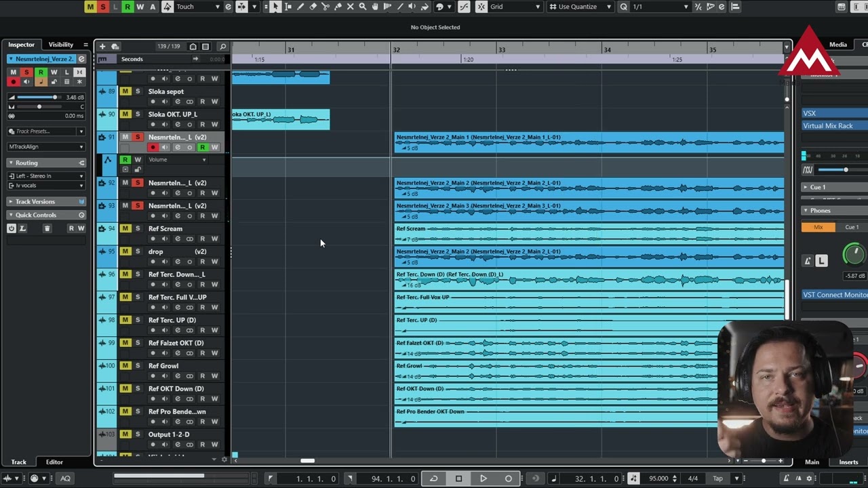Solo the drop (v2) track

(x=138, y=251)
